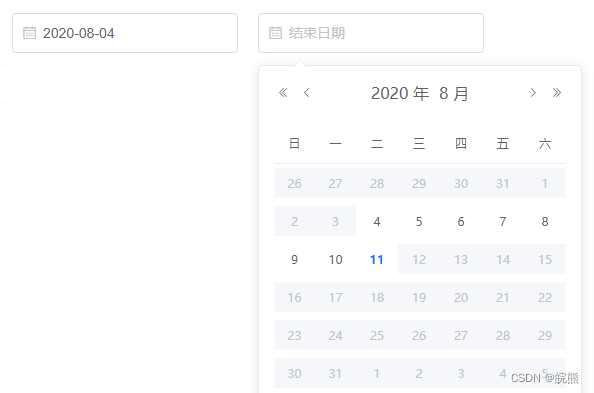Click disabled date 19
This screenshot has height=393, width=594.
(419, 297)
